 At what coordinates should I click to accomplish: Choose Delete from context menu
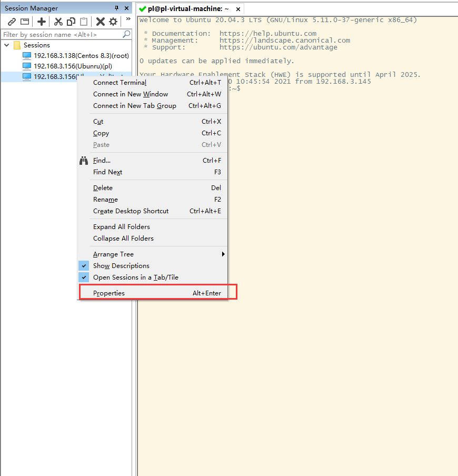coord(152,187)
